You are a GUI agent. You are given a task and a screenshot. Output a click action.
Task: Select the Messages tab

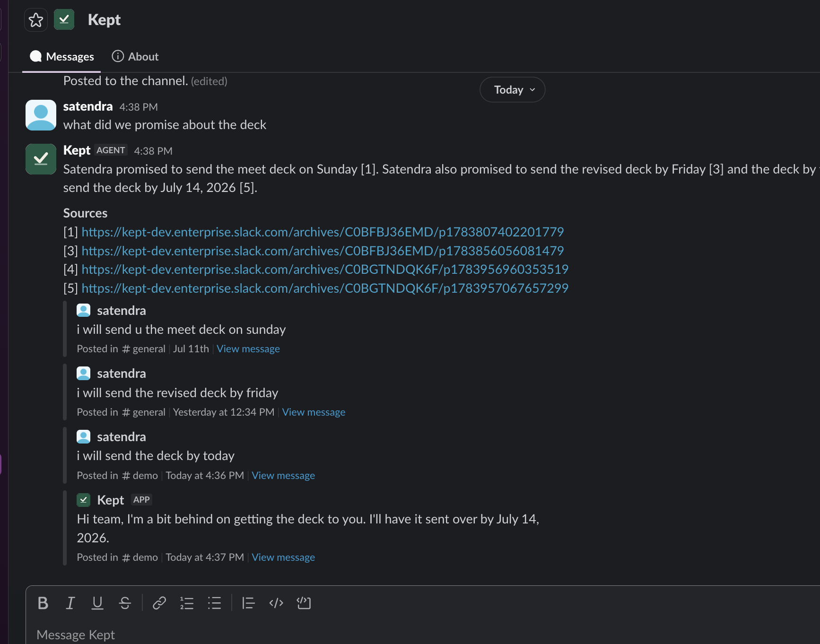pyautogui.click(x=61, y=57)
